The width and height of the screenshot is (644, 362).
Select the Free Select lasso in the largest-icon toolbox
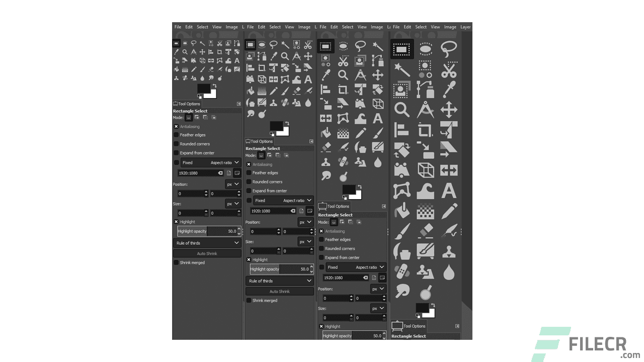point(448,49)
